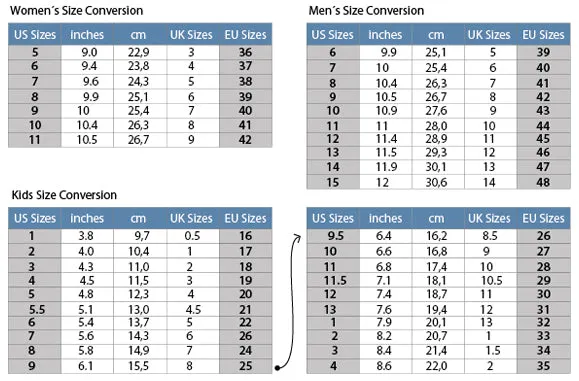The height and width of the screenshot is (381, 579).
Task: Select kids 22,0 cm cell
Action: click(x=436, y=366)
